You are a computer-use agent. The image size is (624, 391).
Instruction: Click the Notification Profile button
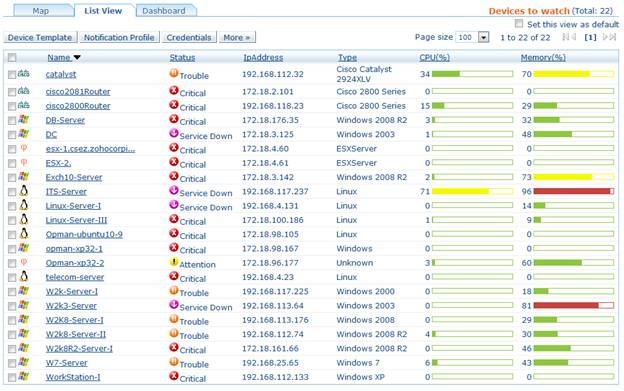tap(119, 37)
